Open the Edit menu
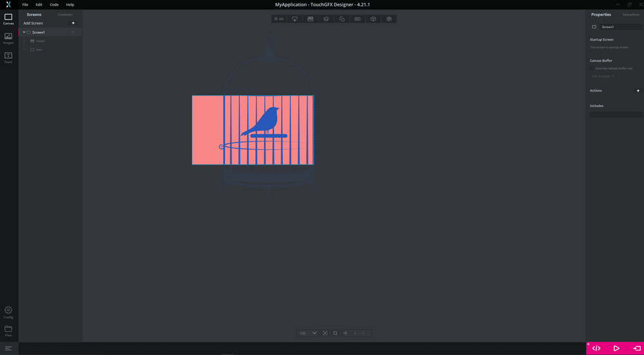Screen dimensions: 644x355 pos(39,5)
